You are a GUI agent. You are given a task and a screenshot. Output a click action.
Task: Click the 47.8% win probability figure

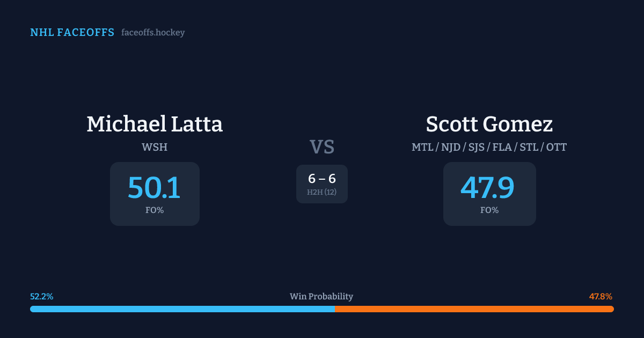coord(601,297)
